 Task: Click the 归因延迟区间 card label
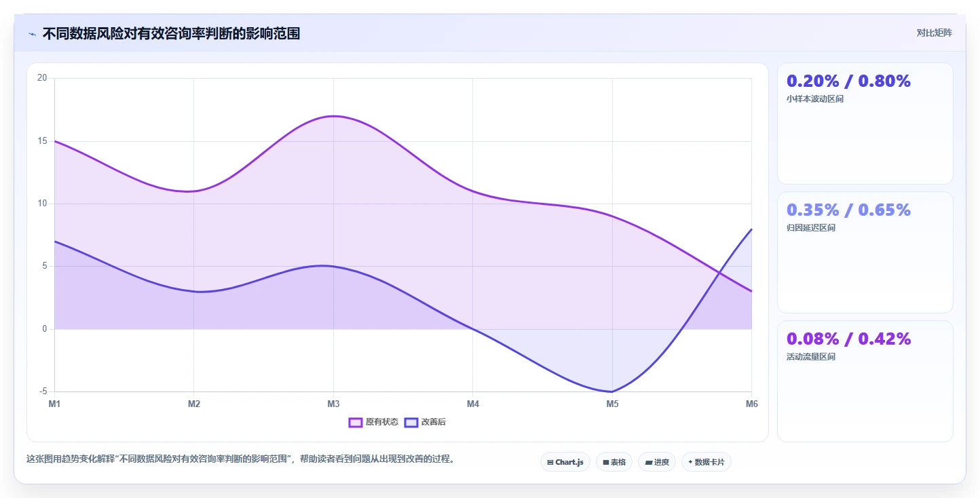click(811, 227)
